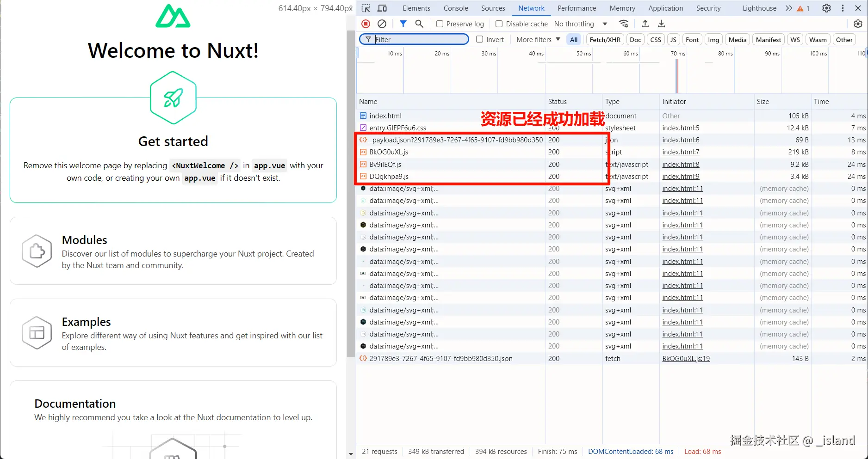This screenshot has width=868, height=459.
Task: Open network conditions wifi icon
Action: [624, 24]
